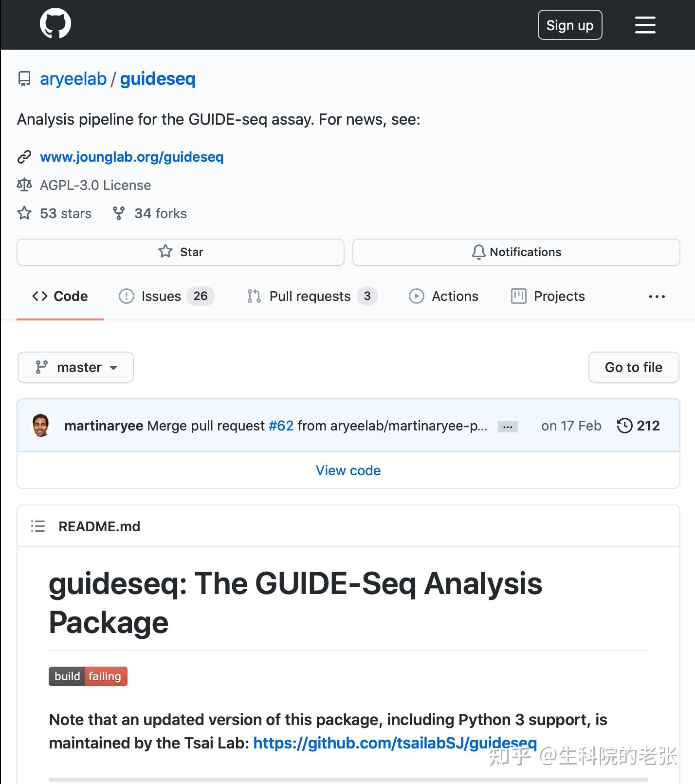
Task: Open the Actions tab
Action: click(x=444, y=296)
